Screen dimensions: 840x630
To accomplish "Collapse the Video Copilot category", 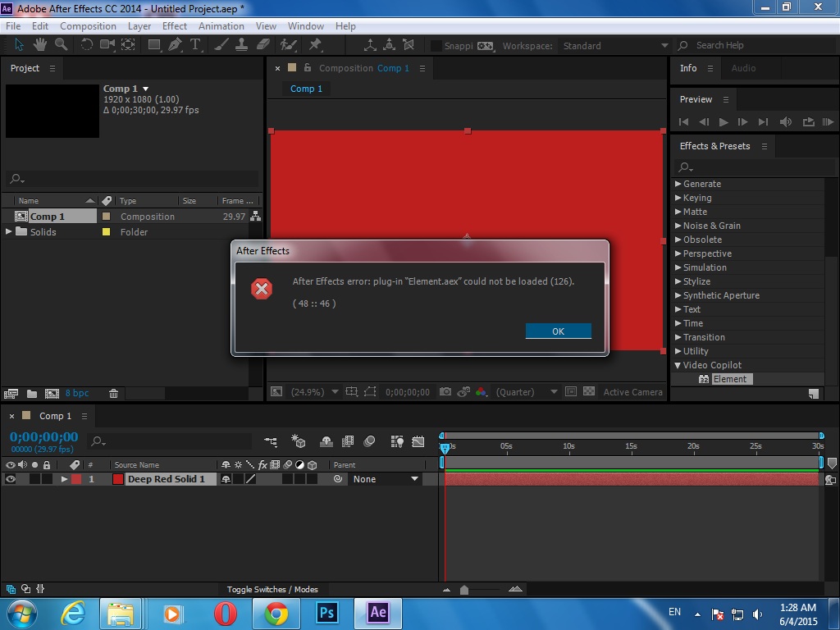I will [x=678, y=365].
